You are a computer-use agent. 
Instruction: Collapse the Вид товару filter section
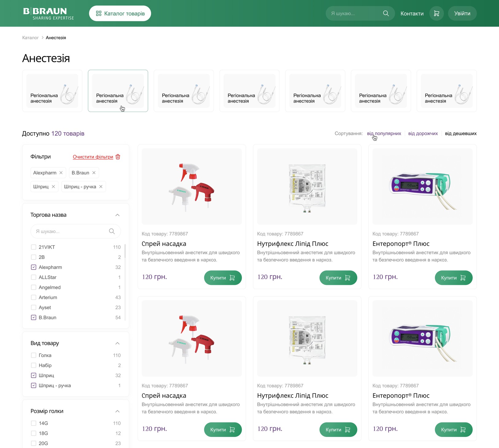(118, 343)
